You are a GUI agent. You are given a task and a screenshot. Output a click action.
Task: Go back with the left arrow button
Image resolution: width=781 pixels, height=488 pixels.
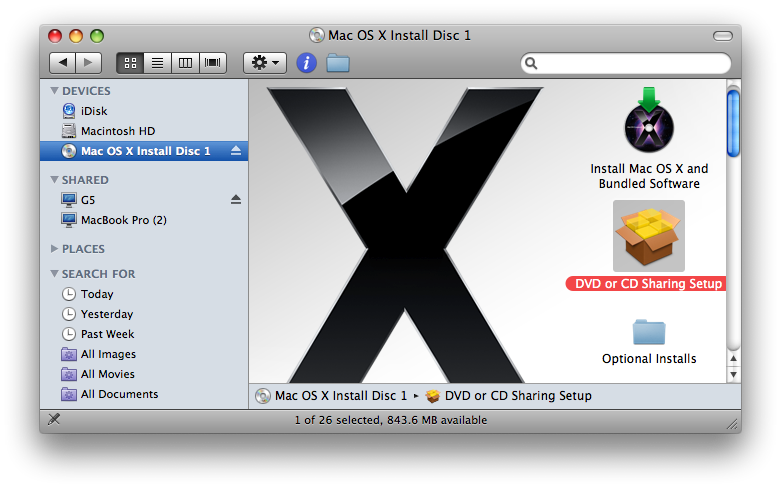[x=63, y=63]
